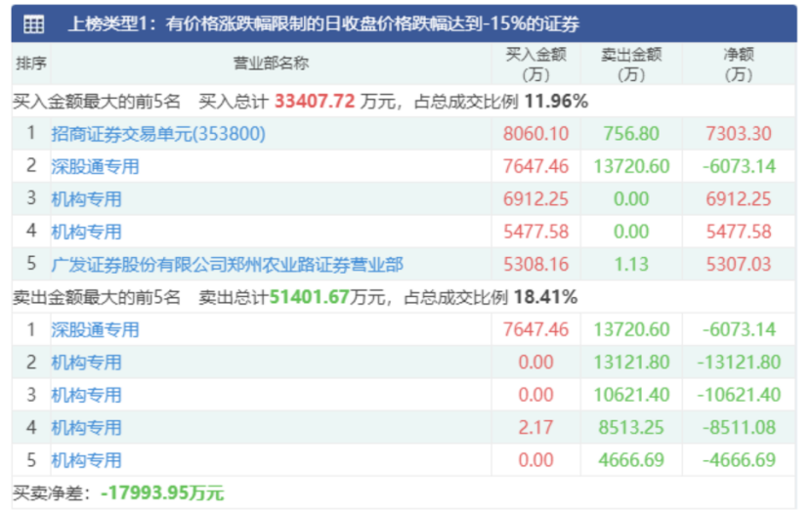This screenshot has width=812, height=514.
Task: Click net amount -8511.08
Action: pyautogui.click(x=739, y=427)
